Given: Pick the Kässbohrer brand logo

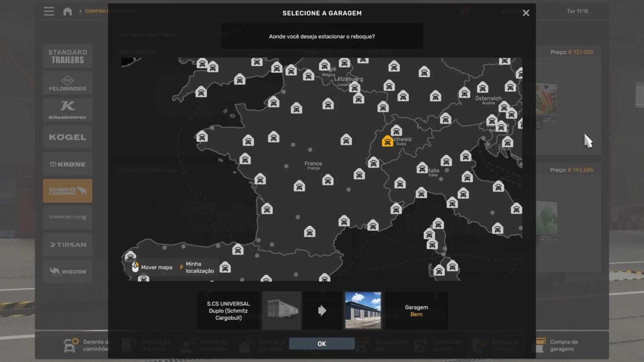Looking at the screenshot, I should (x=68, y=110).
